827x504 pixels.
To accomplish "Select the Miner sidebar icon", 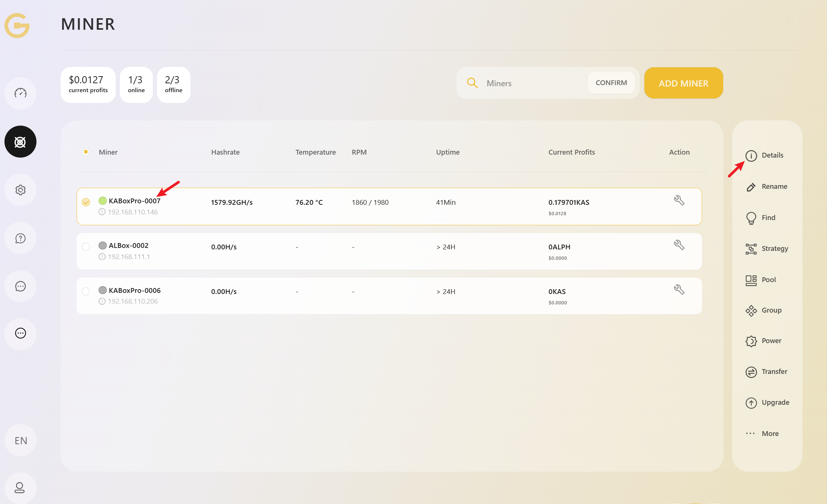I will click(20, 142).
